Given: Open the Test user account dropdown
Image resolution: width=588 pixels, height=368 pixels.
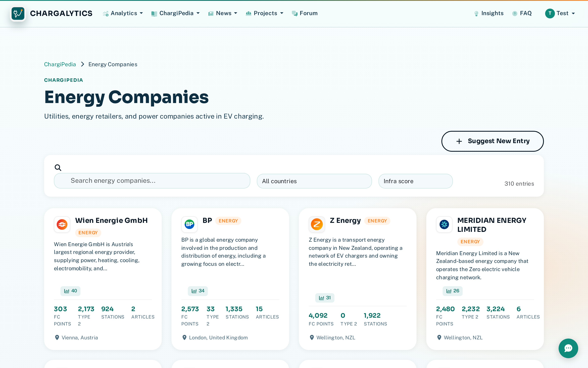Looking at the screenshot, I should [560, 13].
